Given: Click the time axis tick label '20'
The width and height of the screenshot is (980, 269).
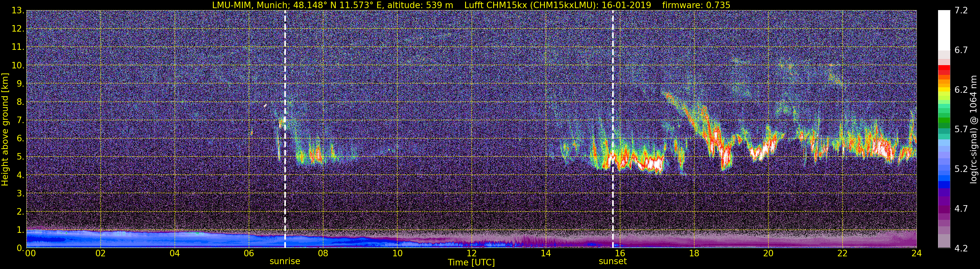Looking at the screenshot, I should click(x=768, y=254).
